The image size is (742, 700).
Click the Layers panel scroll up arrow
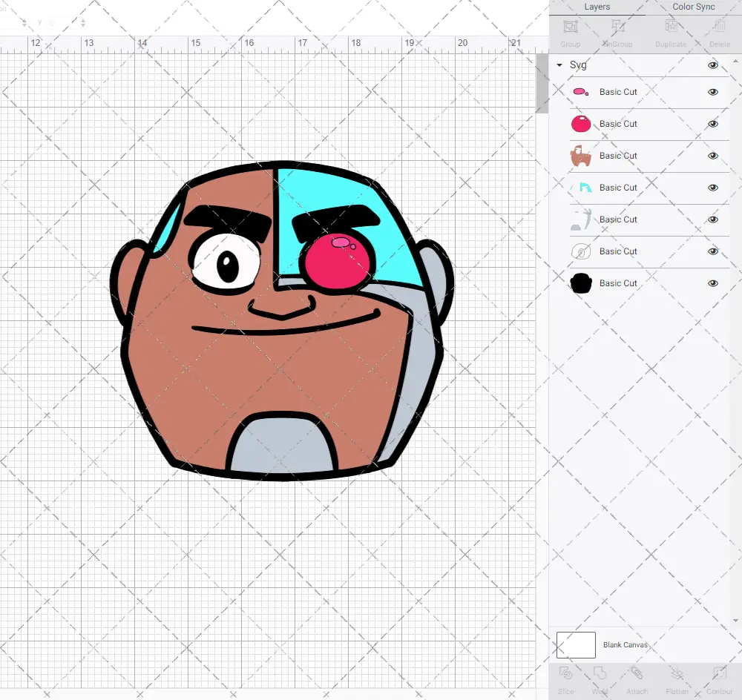[x=735, y=62]
